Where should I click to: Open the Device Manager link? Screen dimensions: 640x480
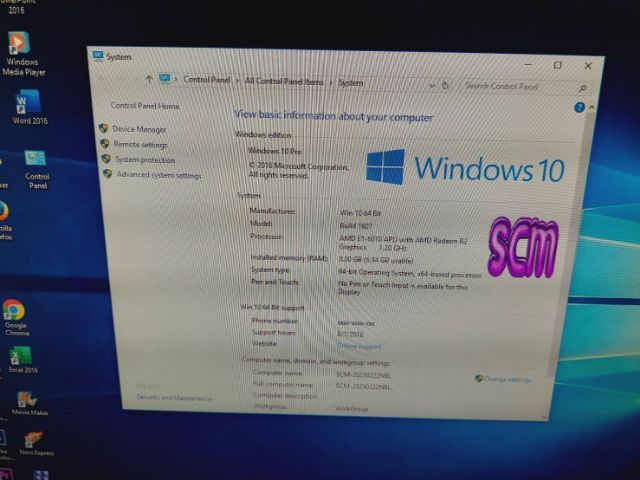point(139,129)
